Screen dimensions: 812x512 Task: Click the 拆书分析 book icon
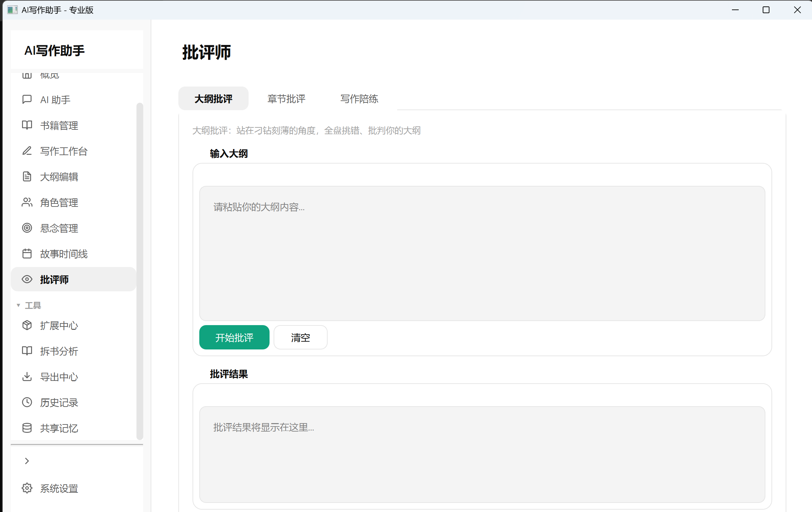click(27, 351)
